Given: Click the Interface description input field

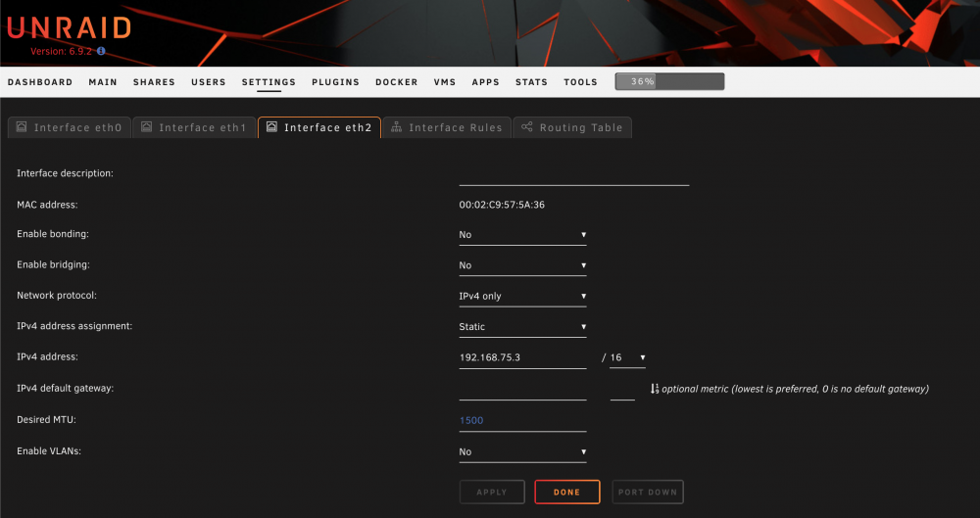Looking at the screenshot, I should pos(573,175).
